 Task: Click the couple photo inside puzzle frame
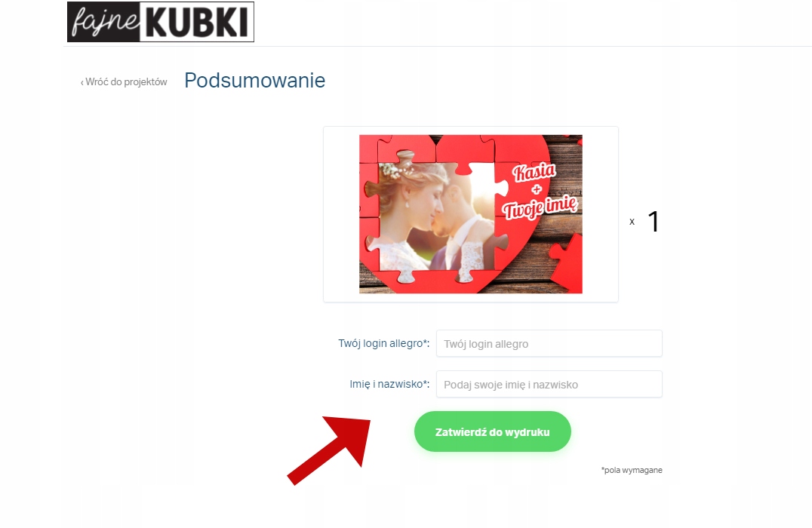pos(436,216)
